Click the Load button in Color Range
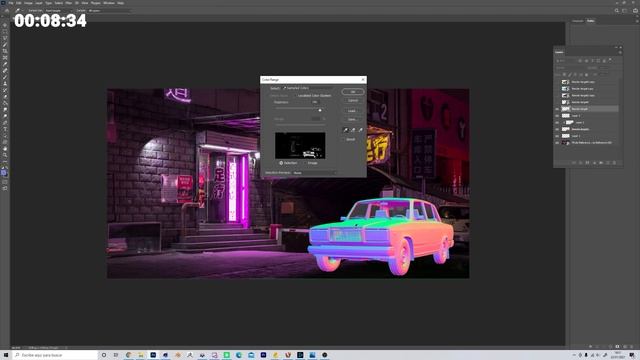The width and height of the screenshot is (640, 360). tap(353, 111)
